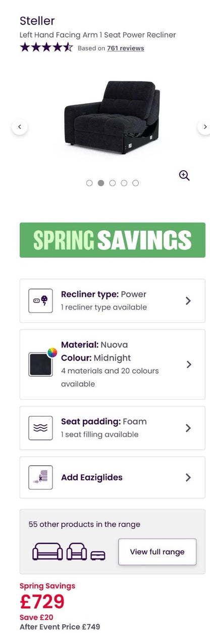
Task: Click the power recliner type icon
Action: point(41,301)
